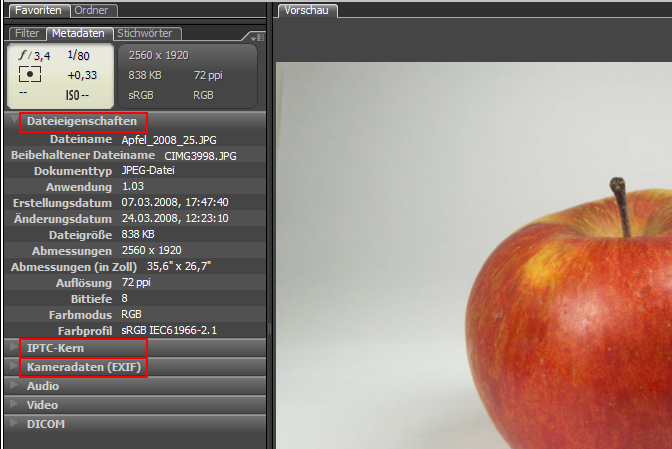This screenshot has height=449, width=672.
Task: Open the Metadaten panel flyout menu icon
Action: click(259, 37)
